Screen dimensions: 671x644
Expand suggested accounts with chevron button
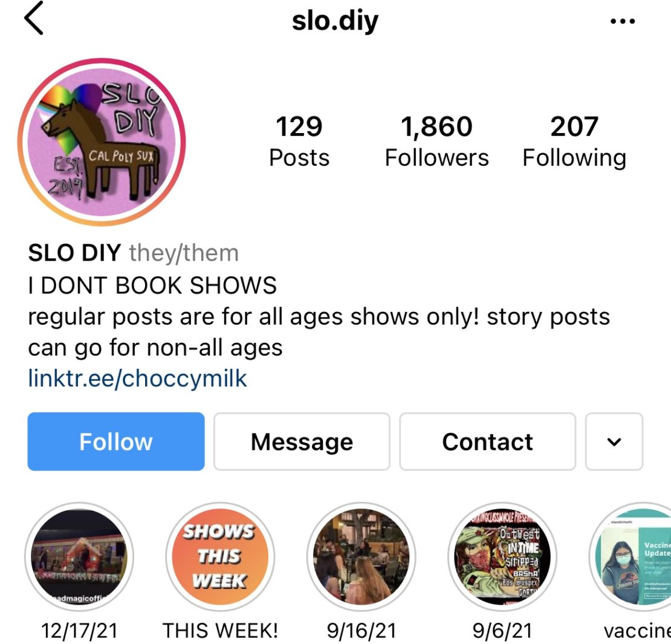tap(614, 441)
